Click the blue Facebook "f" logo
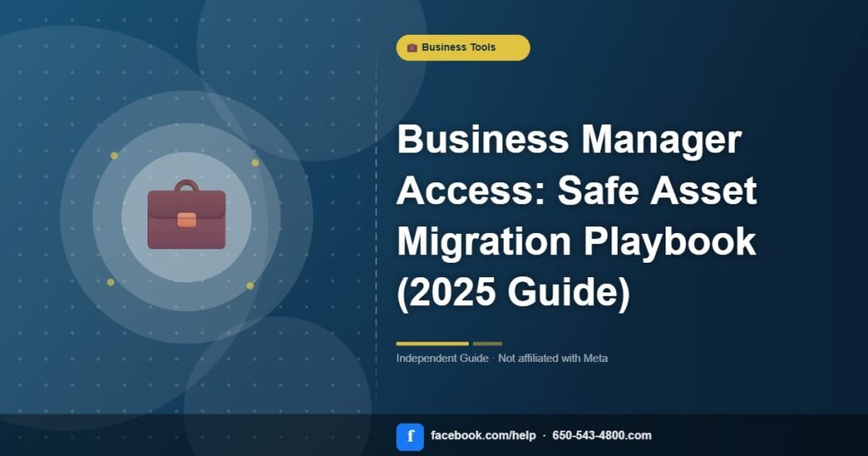 click(x=409, y=436)
